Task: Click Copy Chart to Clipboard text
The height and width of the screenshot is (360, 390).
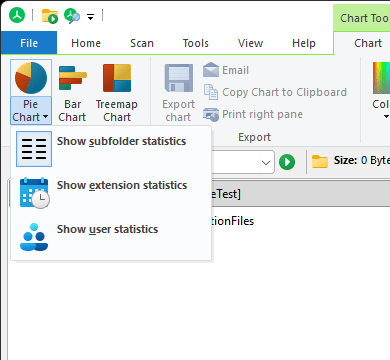Action: (x=284, y=92)
